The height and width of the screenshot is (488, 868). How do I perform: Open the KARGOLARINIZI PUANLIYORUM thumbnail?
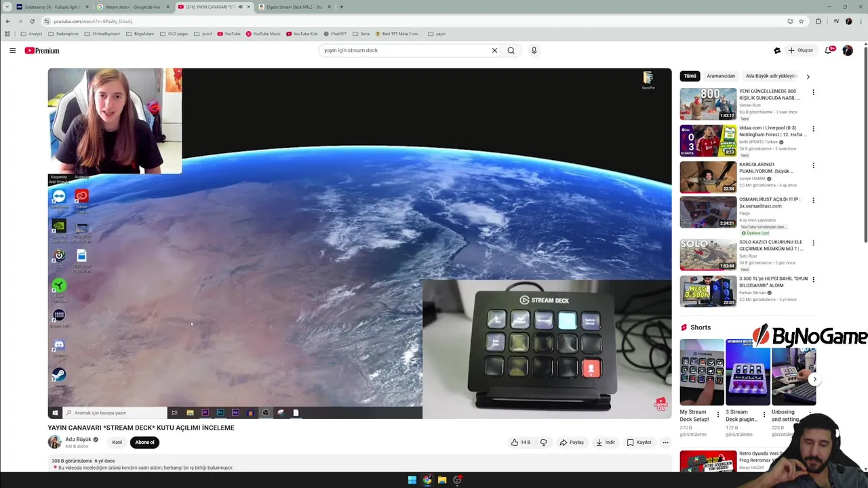coord(708,177)
